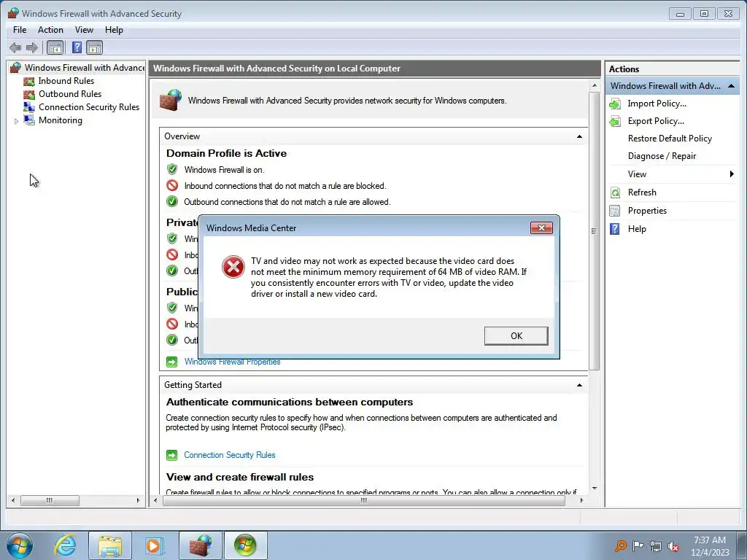Click tree pane horizontal scrollbar left arrow
This screenshot has width=747, height=560.
click(x=13, y=500)
